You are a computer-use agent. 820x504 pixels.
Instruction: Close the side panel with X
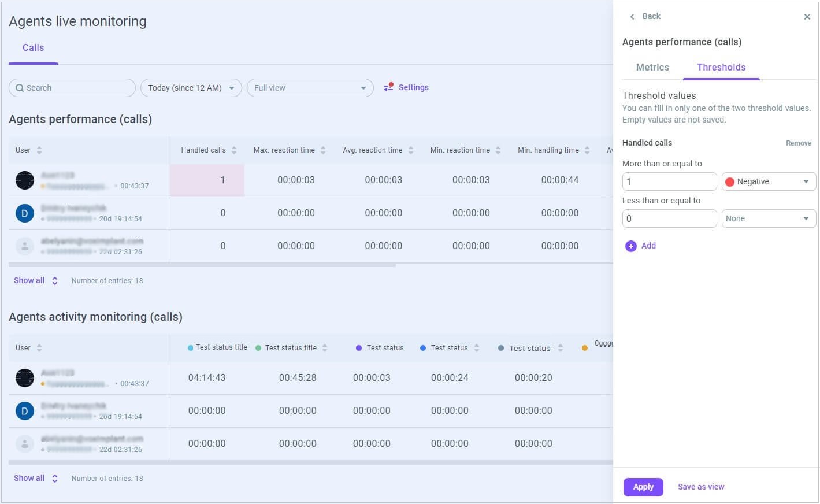[807, 17]
